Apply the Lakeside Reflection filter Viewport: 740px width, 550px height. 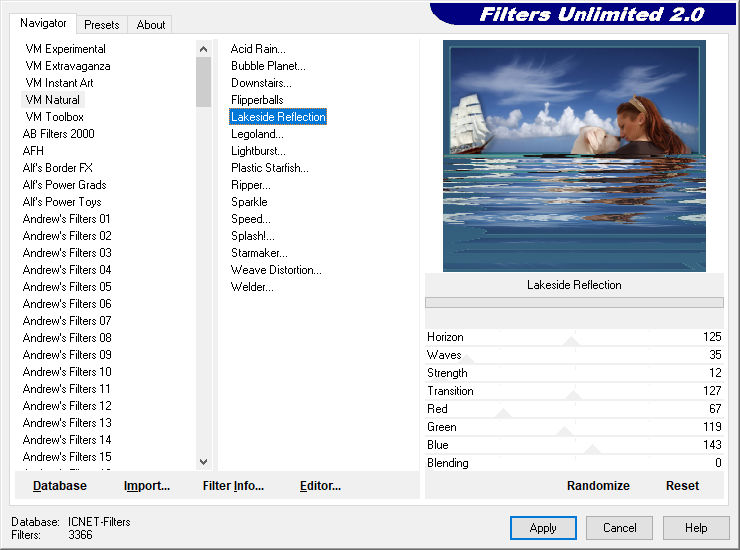543,528
